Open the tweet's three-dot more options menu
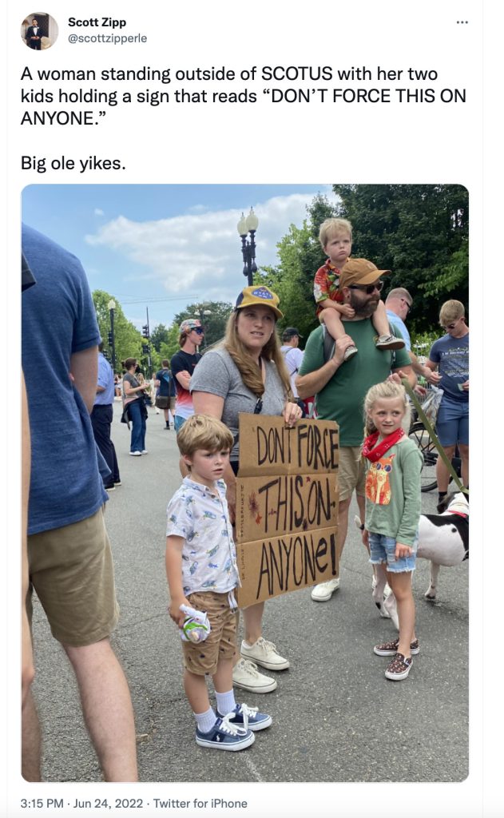The height and width of the screenshot is (818, 504). [x=462, y=22]
